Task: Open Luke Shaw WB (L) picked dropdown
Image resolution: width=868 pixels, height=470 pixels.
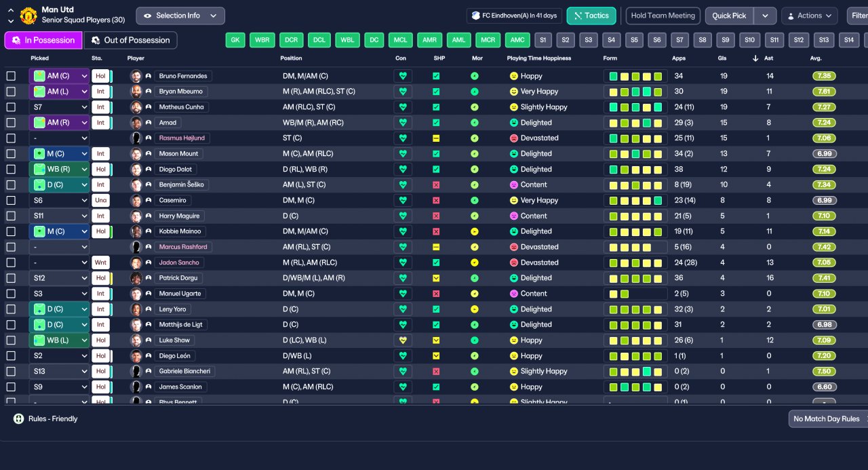Action: 60,340
